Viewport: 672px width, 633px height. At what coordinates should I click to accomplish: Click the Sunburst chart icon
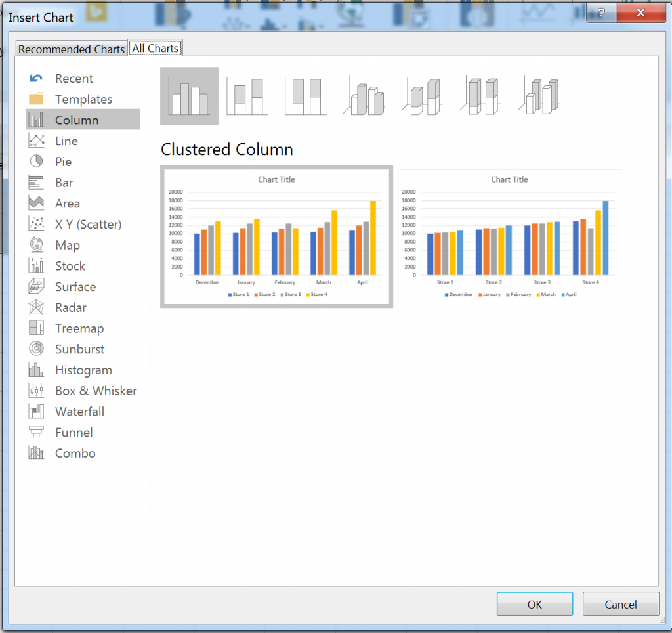[x=36, y=349]
